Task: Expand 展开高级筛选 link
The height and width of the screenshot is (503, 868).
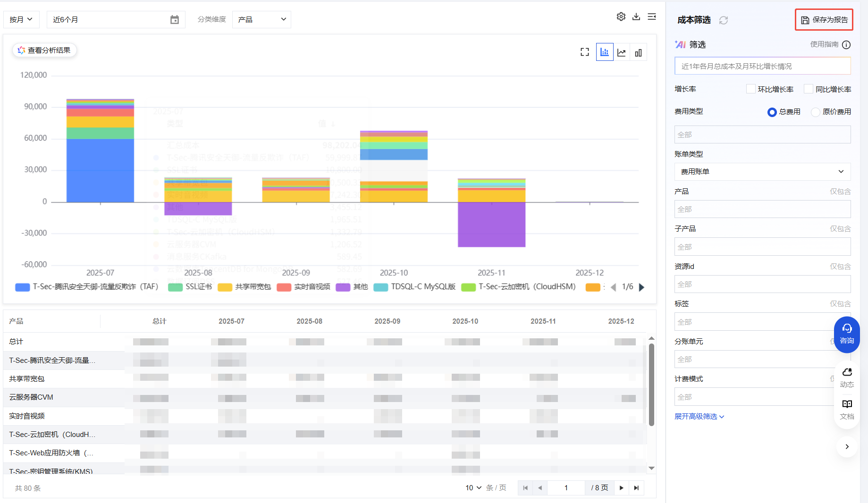Action: coord(699,417)
